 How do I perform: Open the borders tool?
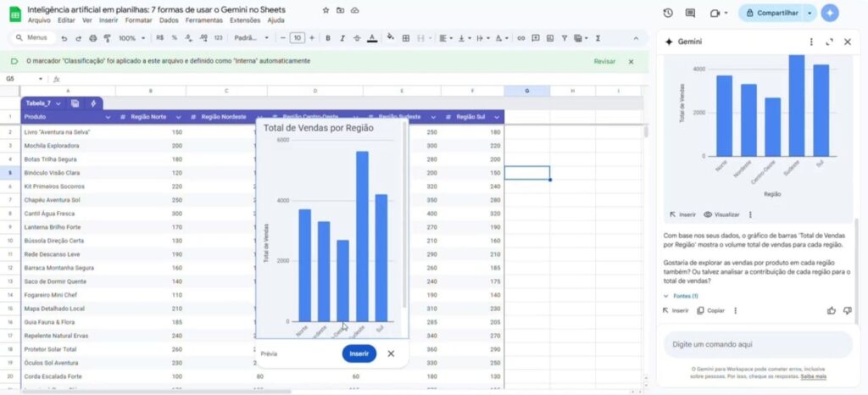406,38
